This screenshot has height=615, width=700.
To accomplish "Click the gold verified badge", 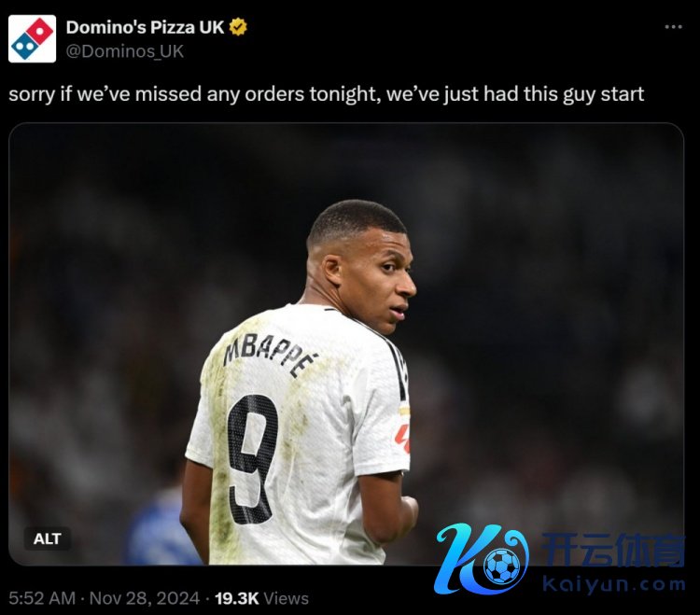I will pos(238,27).
